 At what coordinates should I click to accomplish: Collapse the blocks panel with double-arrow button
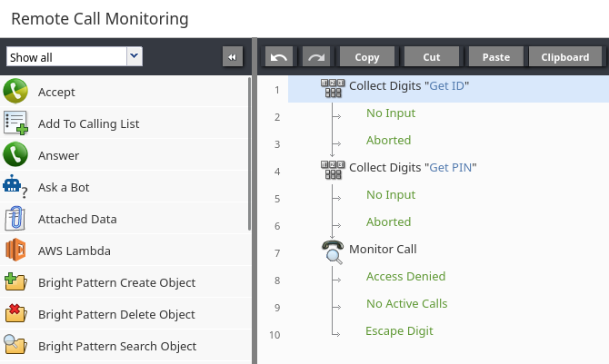pyautogui.click(x=233, y=57)
